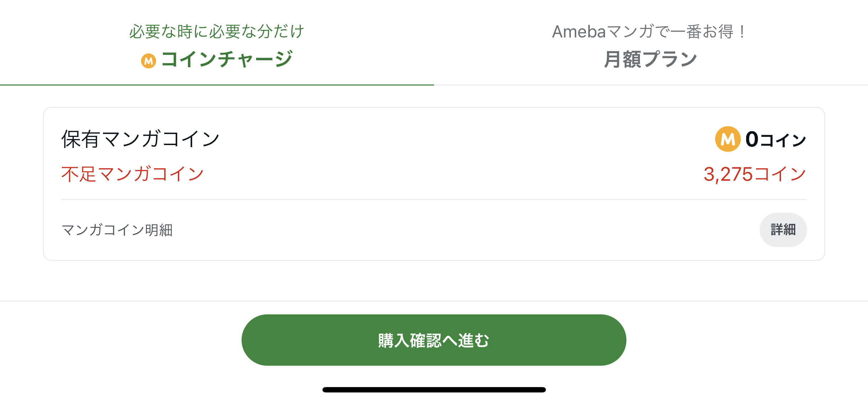Click the divider line above マンガコイン明細
The image size is (868, 401).
click(434, 199)
